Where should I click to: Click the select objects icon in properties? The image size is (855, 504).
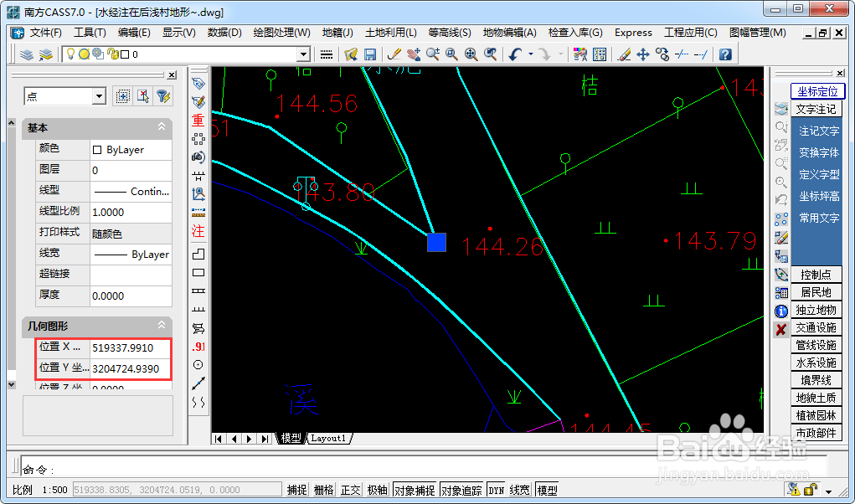pos(123,96)
